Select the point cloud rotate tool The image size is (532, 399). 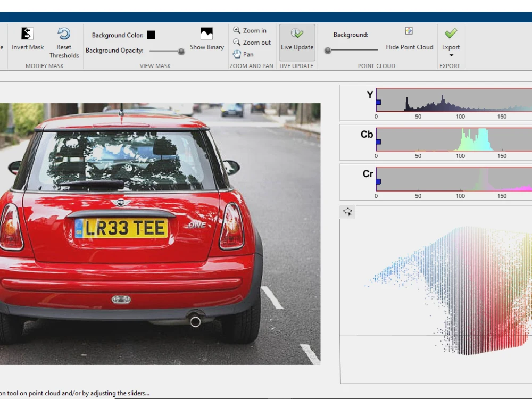347,212
